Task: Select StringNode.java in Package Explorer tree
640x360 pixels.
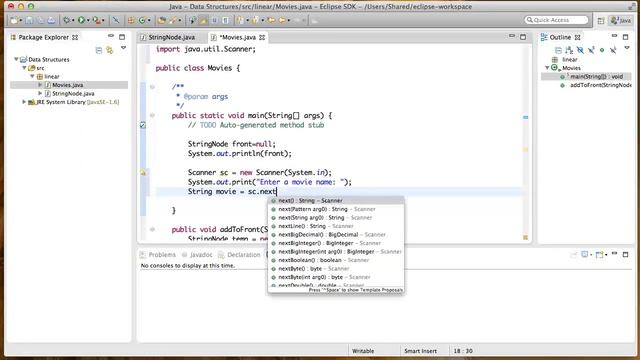Action: pos(73,93)
